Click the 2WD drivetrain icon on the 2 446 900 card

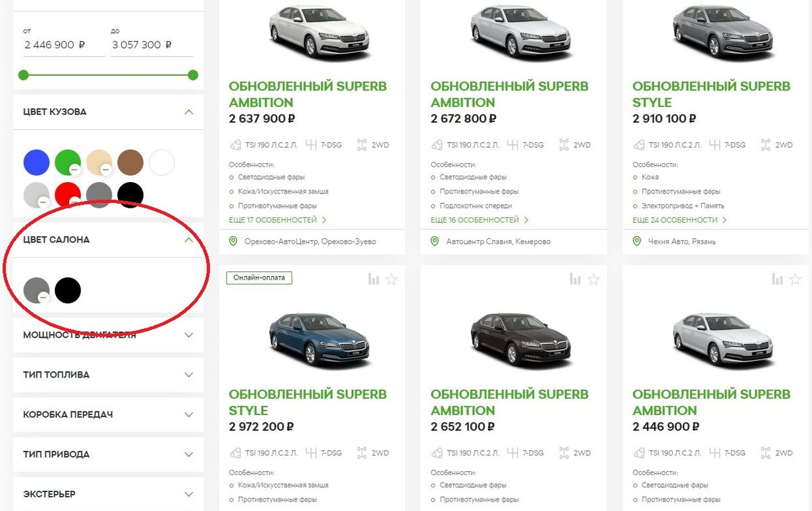pos(765,452)
